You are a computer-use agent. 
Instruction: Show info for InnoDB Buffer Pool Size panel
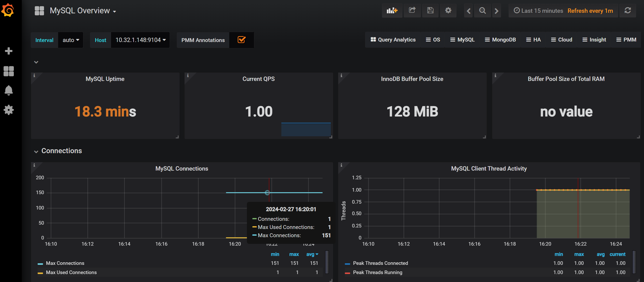341,76
